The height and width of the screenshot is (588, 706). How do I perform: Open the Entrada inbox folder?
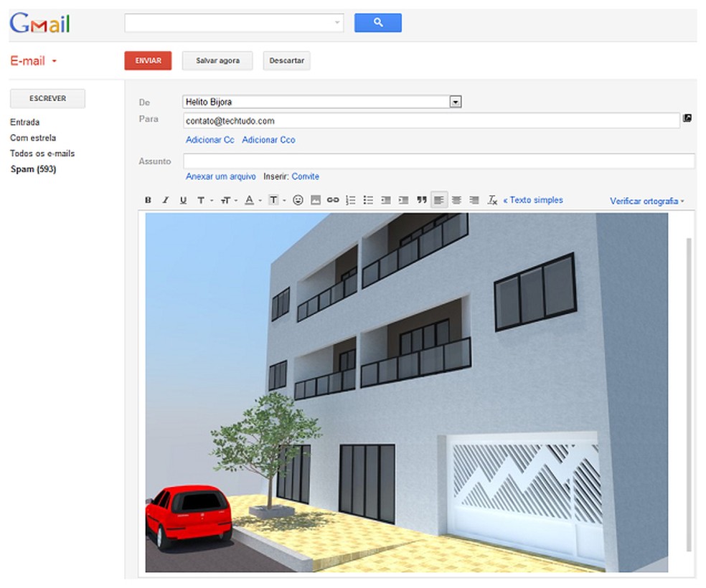coord(25,122)
